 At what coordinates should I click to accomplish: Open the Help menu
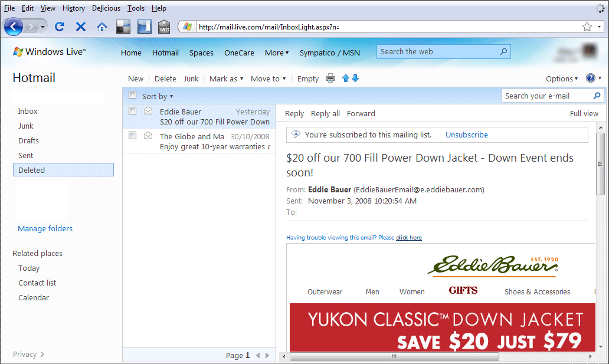point(159,8)
